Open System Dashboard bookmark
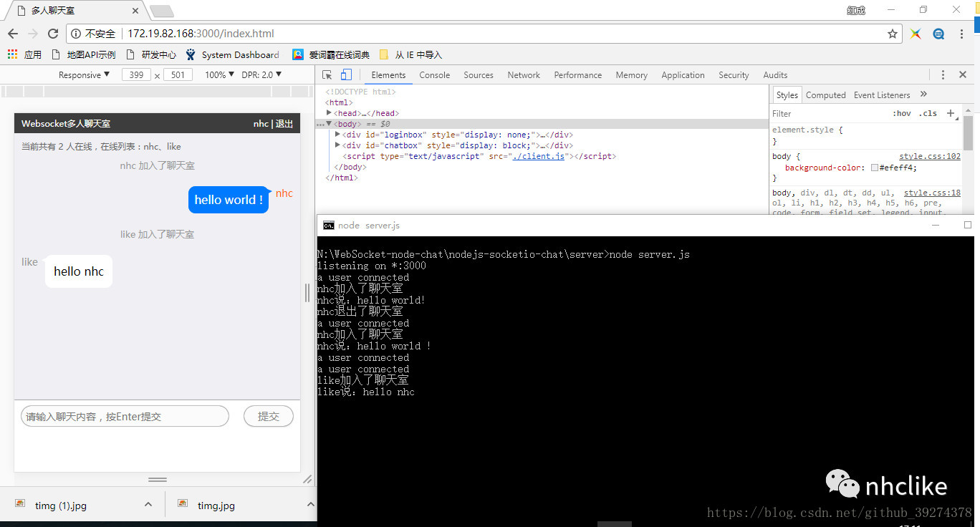 coord(233,54)
